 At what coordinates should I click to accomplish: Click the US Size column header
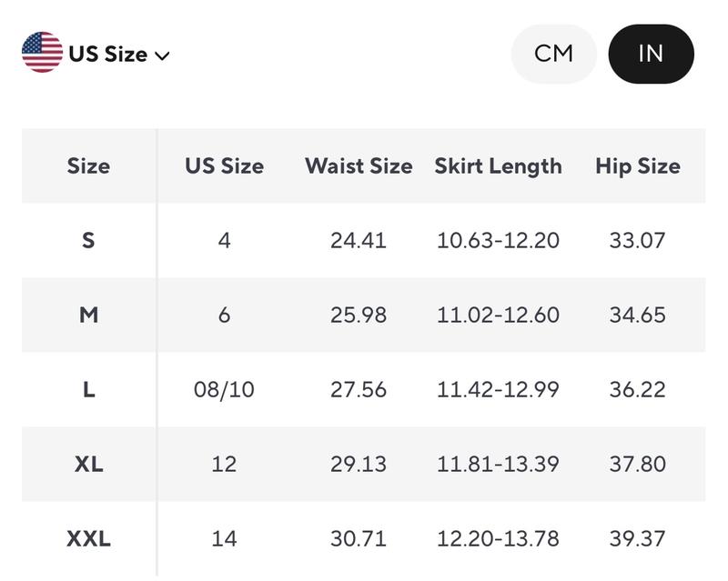point(224,166)
